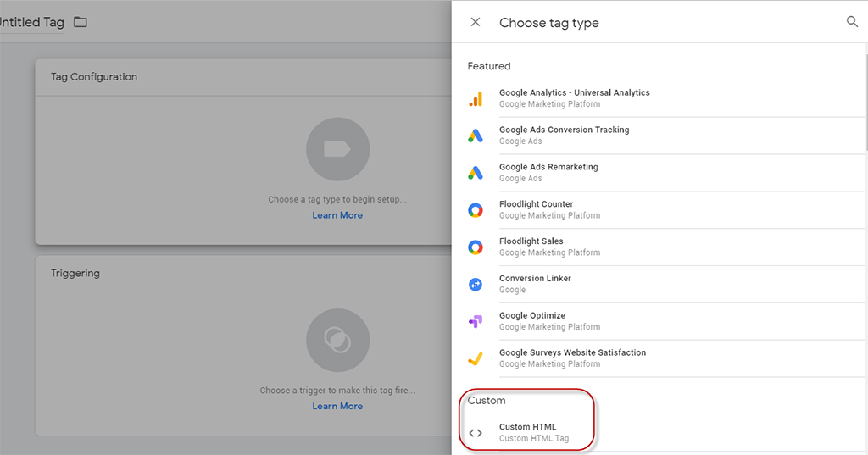
Task: Click the Custom HTML code brackets icon
Action: click(x=476, y=433)
